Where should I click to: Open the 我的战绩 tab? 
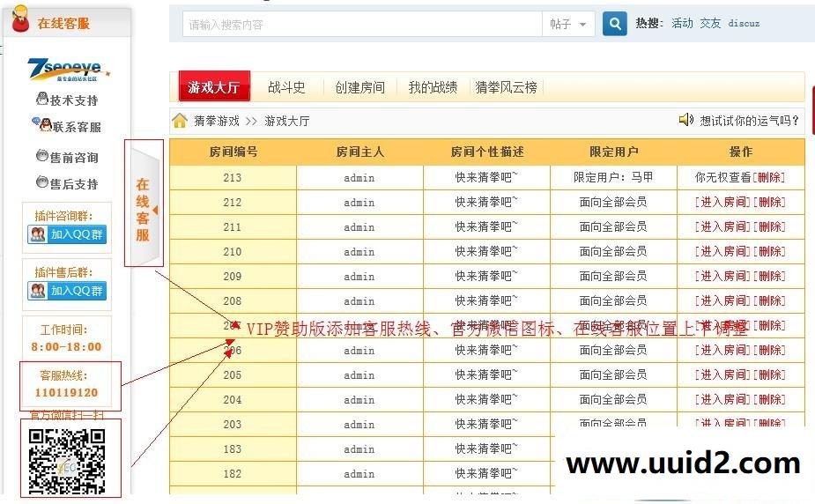433,87
